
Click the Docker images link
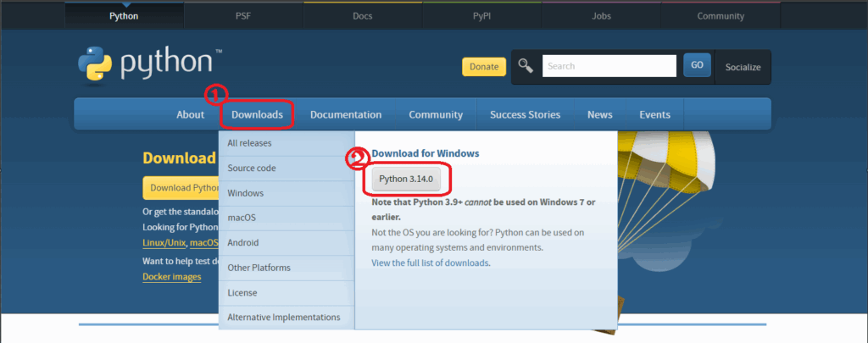pyautogui.click(x=172, y=277)
